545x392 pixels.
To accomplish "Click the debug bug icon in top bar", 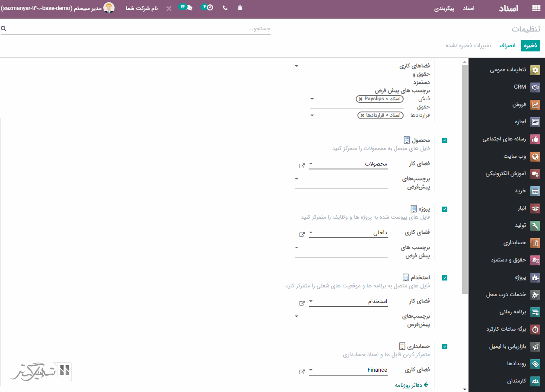I will (x=240, y=8).
